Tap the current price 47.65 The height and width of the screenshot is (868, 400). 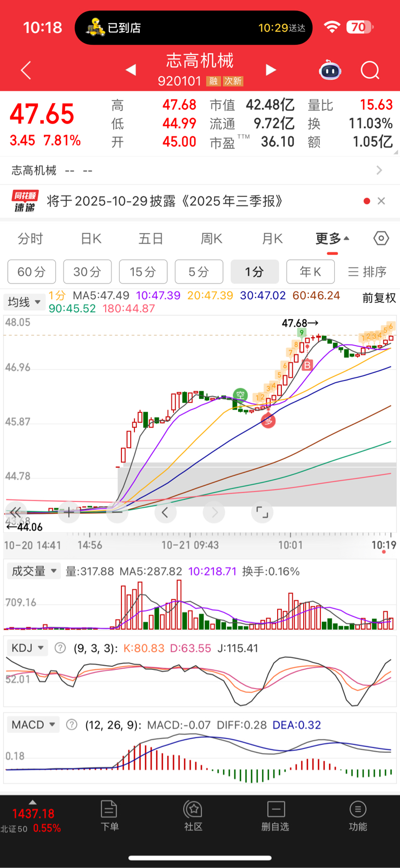42,114
